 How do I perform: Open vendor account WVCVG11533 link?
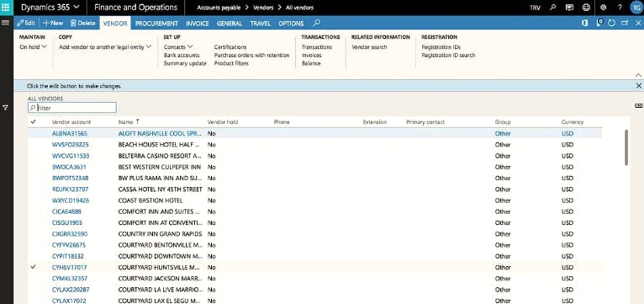tap(71, 156)
